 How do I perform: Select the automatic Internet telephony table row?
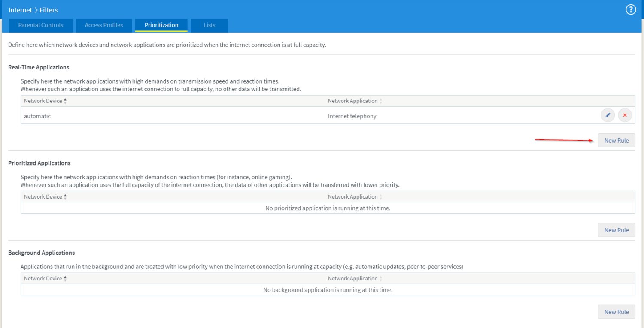pos(258,116)
